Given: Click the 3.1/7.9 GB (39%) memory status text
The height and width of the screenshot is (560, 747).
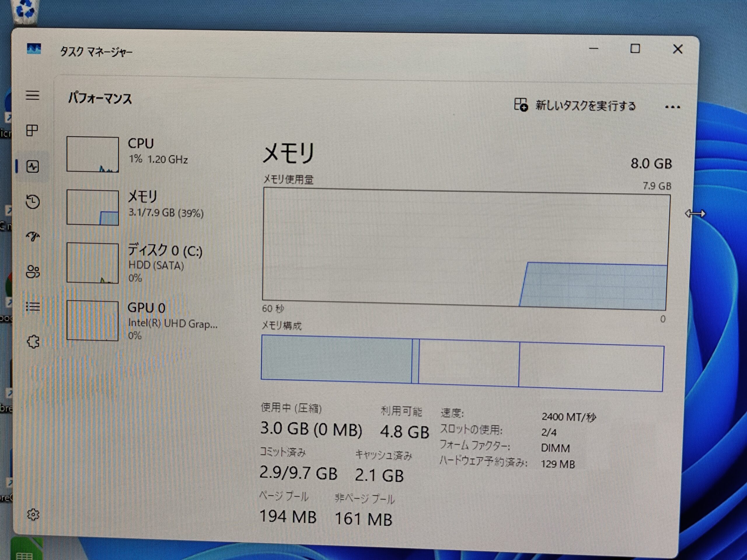Looking at the screenshot, I should pos(166,213).
